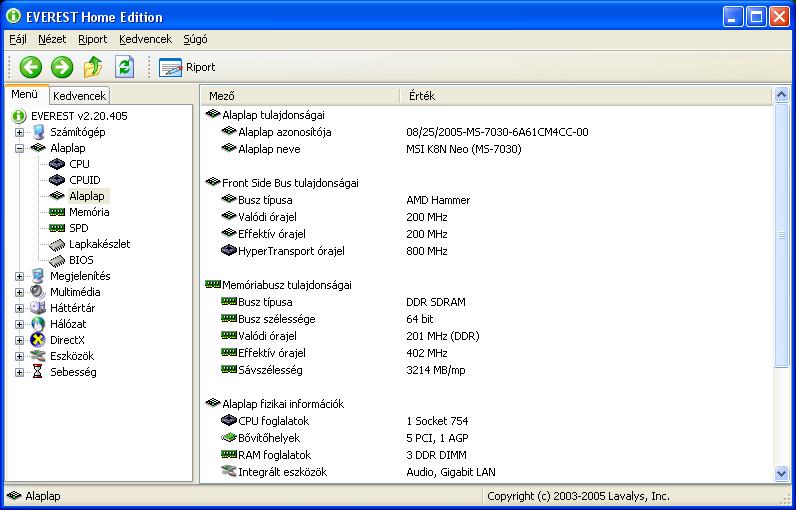Expand the DirectX tree node

pos(19,341)
